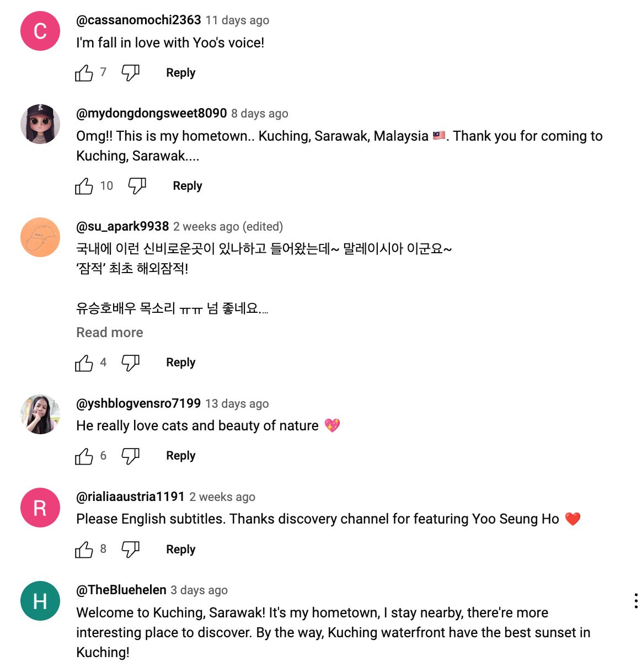This screenshot has height=672, width=642.
Task: Reply to @rialiaaustria1191's comment
Action: (180, 550)
